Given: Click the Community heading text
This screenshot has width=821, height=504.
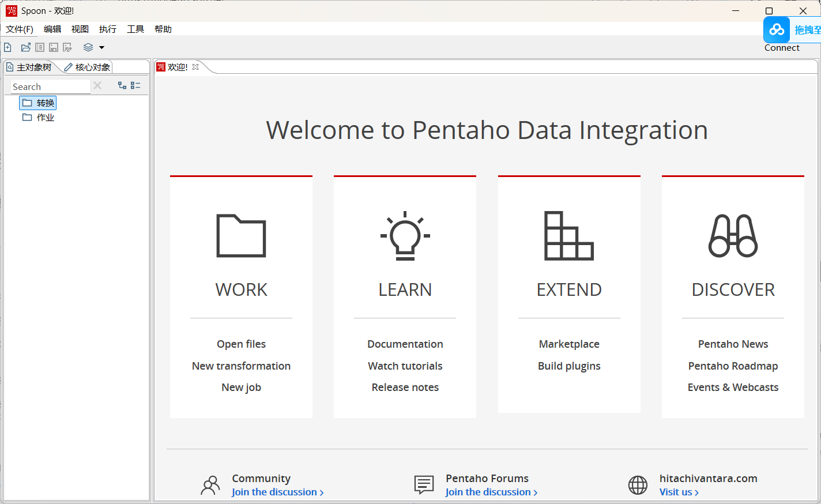Looking at the screenshot, I should coord(261,478).
